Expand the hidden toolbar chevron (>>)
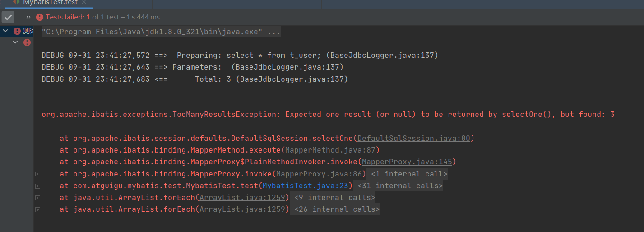644x232 pixels. coord(28,17)
